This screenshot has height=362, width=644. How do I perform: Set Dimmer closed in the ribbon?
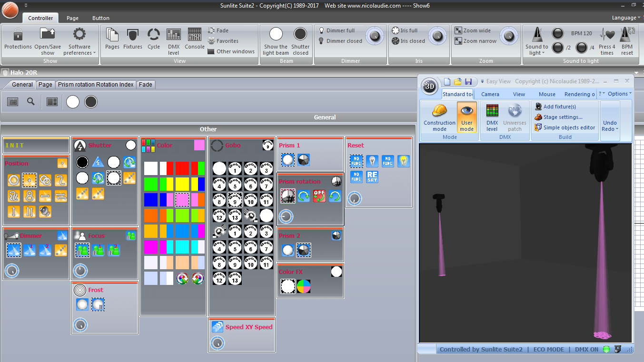(340, 41)
